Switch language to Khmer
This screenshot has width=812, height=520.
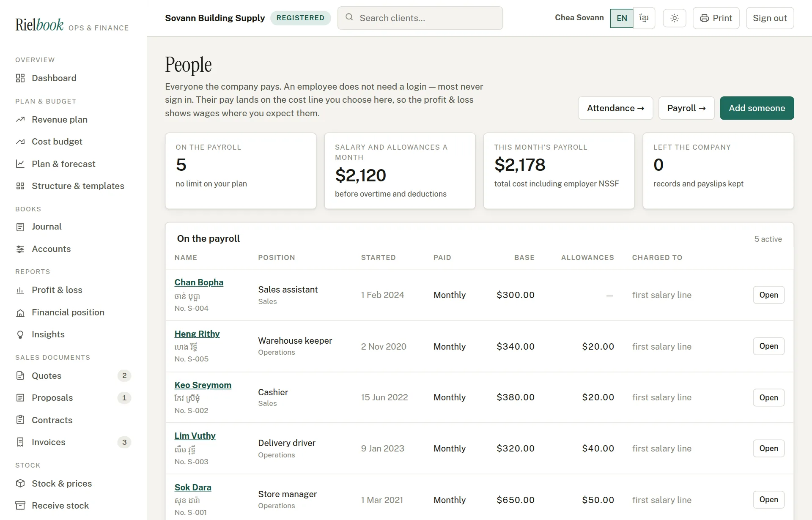pos(644,18)
